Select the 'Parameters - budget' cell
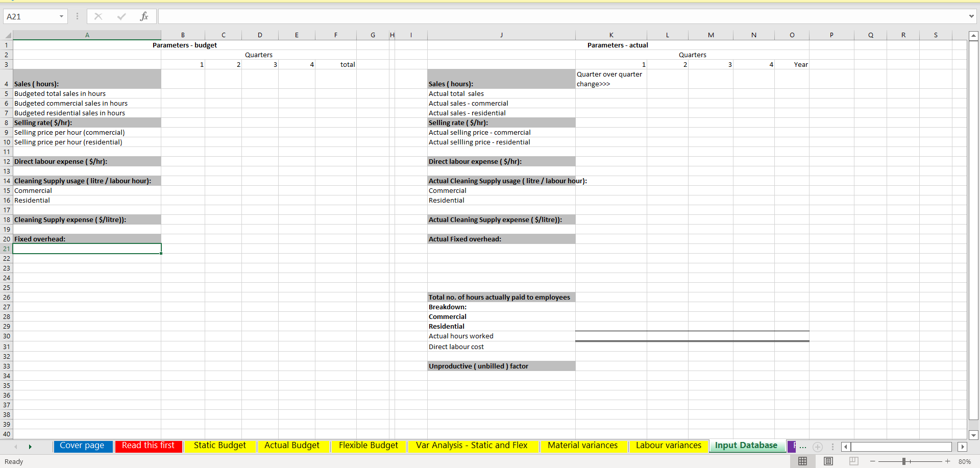The width and height of the screenshot is (980, 468). point(185,45)
